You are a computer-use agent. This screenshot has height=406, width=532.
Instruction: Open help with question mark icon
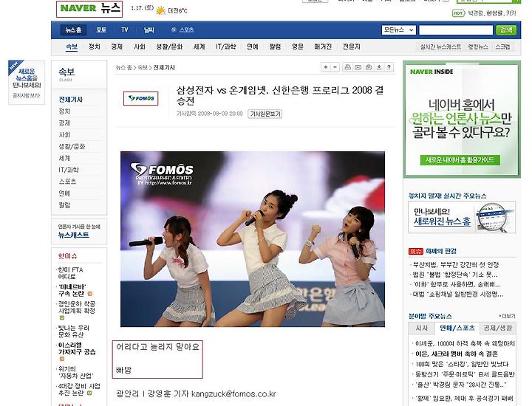pos(389,67)
